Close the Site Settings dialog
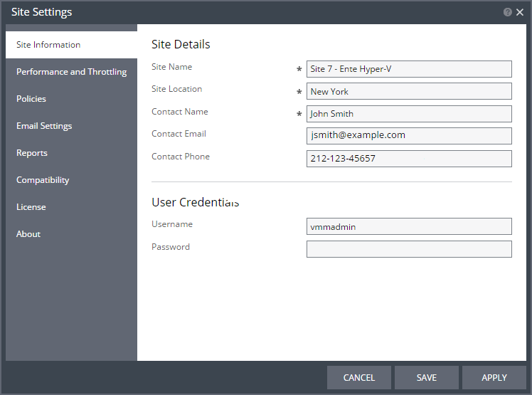Screen dimensions: 532x395 click(x=520, y=12)
